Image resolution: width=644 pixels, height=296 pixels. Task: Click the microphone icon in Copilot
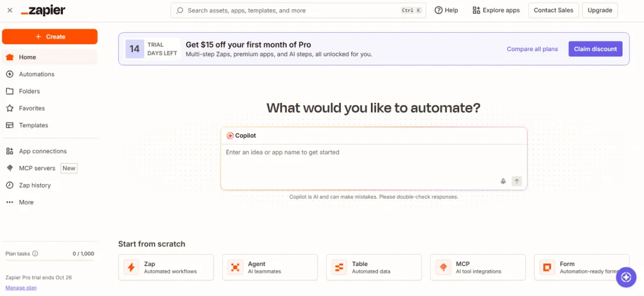(502, 181)
